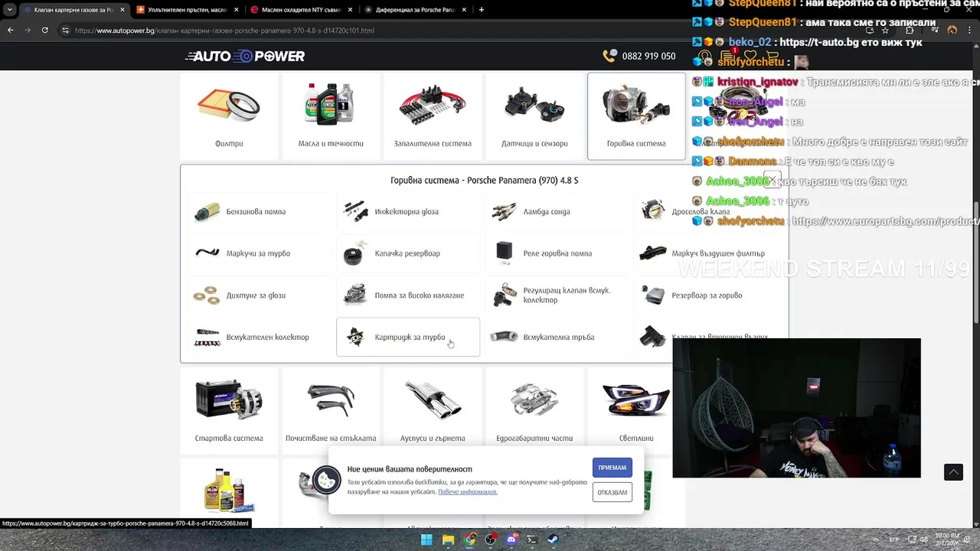Expand the Аусписи и гърнета category card
Viewport: 980px width, 551px height.
pyautogui.click(x=433, y=411)
